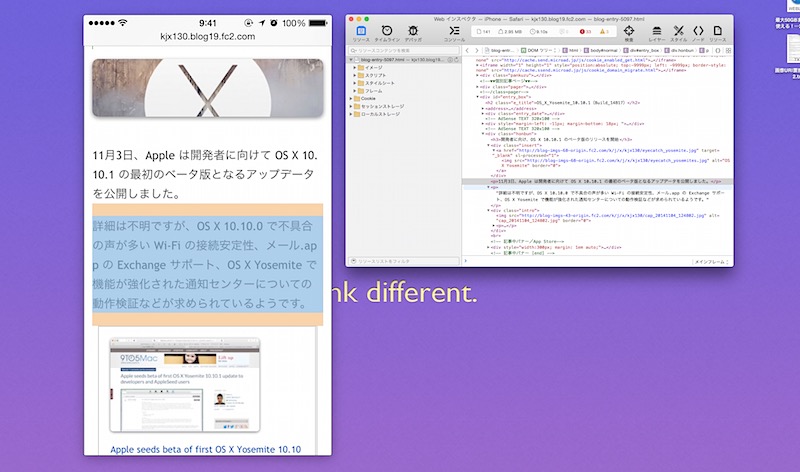Click the 9.10s load time indicator

[x=538, y=32]
